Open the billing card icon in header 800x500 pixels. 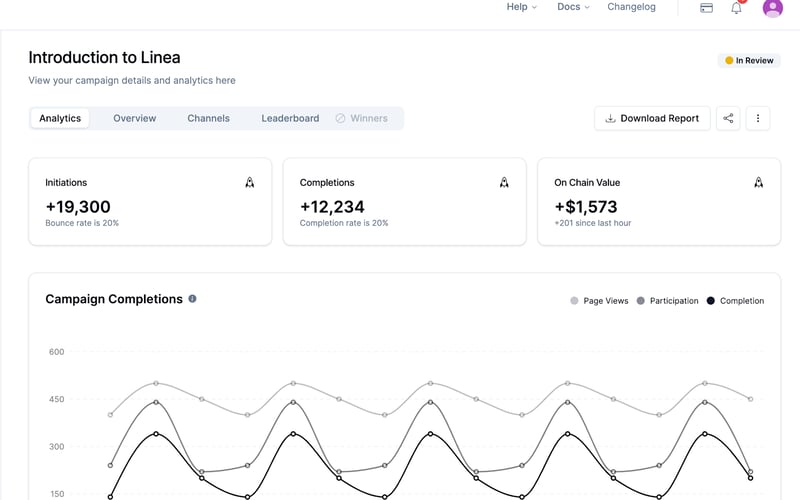[706, 8]
